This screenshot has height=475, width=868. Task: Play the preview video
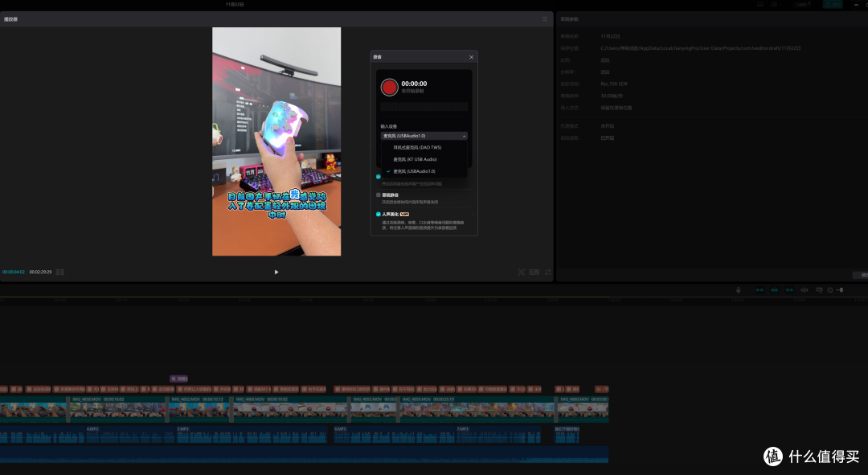coord(276,272)
